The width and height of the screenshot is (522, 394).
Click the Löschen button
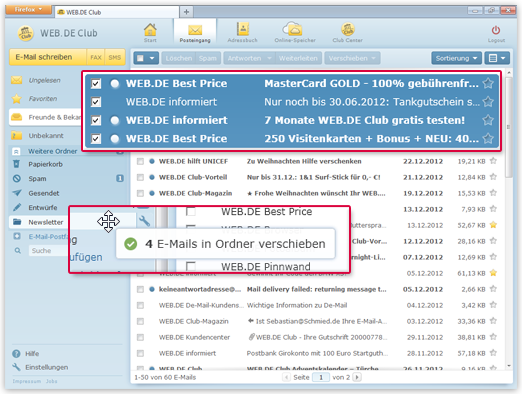(179, 58)
